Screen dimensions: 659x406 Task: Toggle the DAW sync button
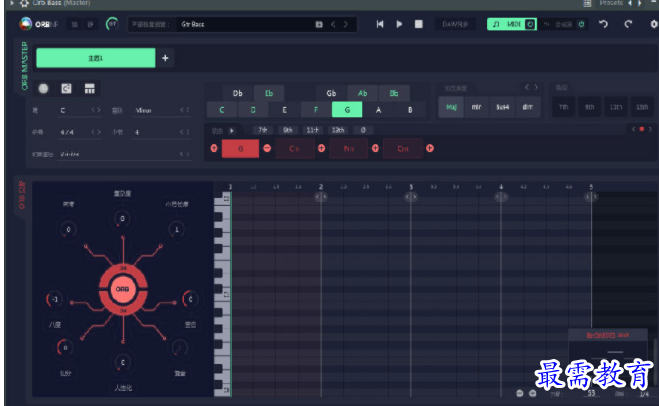click(455, 24)
